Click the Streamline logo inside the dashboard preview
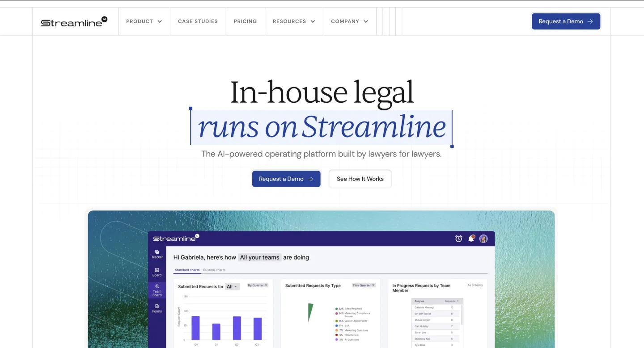The image size is (644, 348). point(176,238)
